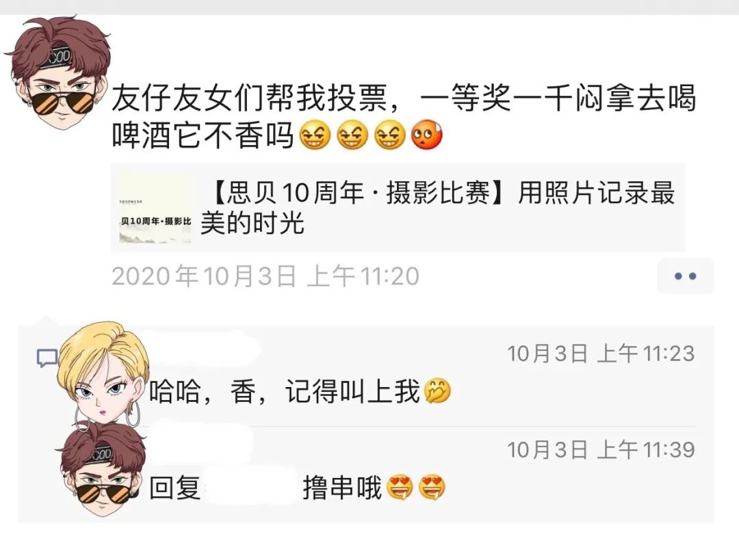The width and height of the screenshot is (739, 560).
Task: Click the last heart-eyes emoji in reply
Action: [x=432, y=488]
